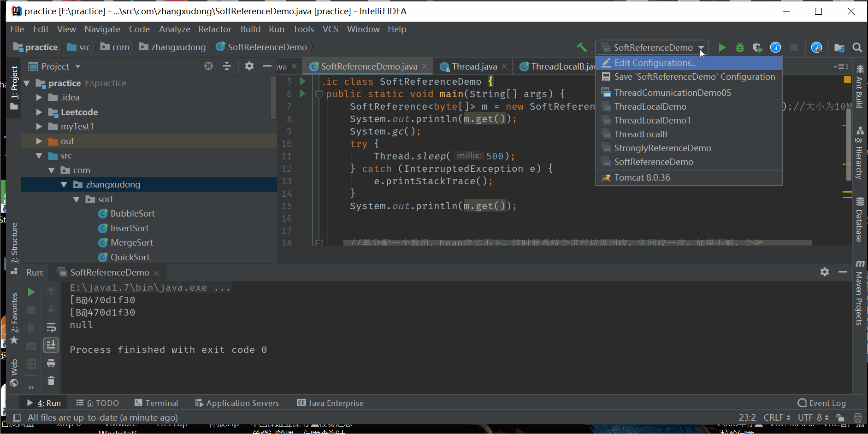The image size is (868, 434).
Task: Toggle scroll to end in Run console
Action: [51, 345]
